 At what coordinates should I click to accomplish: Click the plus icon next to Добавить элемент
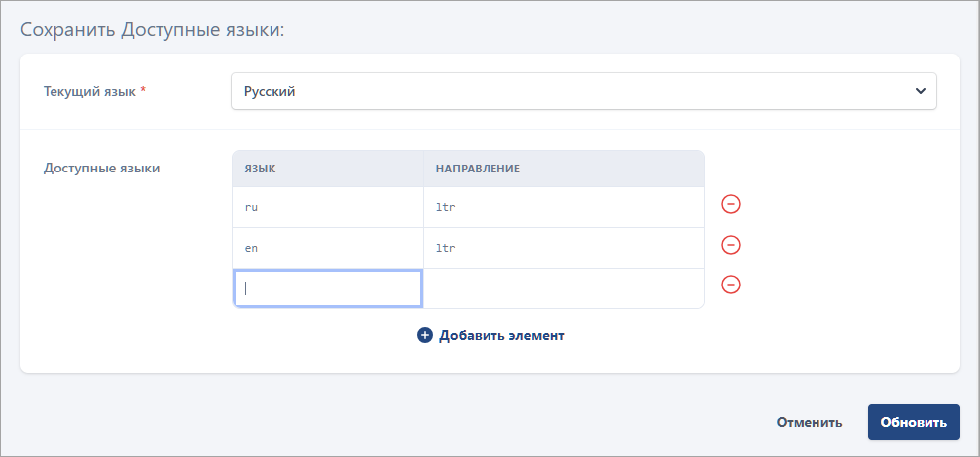(x=425, y=335)
